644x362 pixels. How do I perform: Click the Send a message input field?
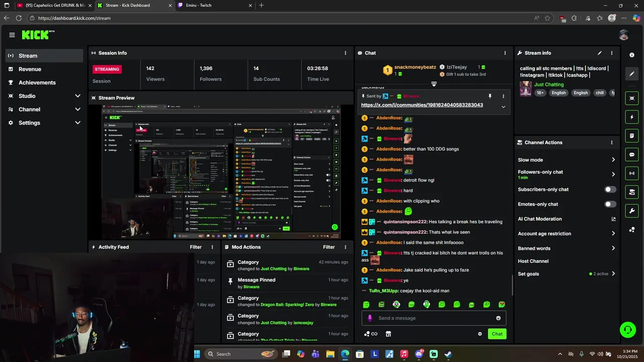point(434,318)
